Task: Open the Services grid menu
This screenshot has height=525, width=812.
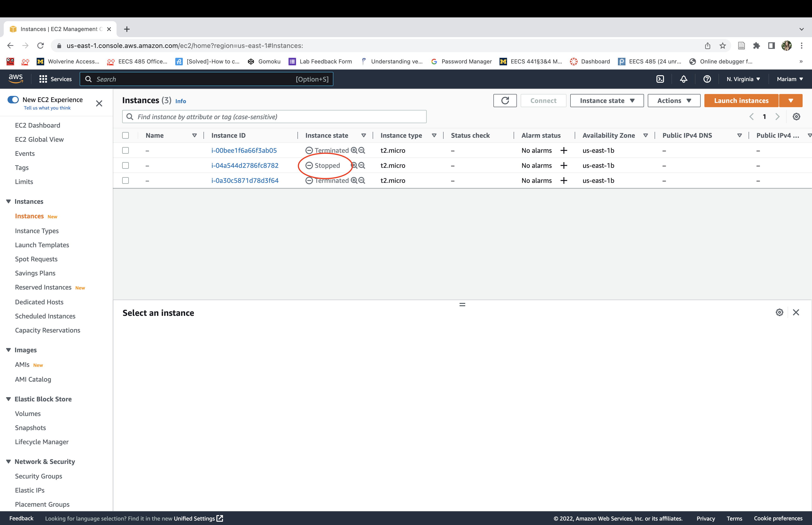Action: pos(55,79)
